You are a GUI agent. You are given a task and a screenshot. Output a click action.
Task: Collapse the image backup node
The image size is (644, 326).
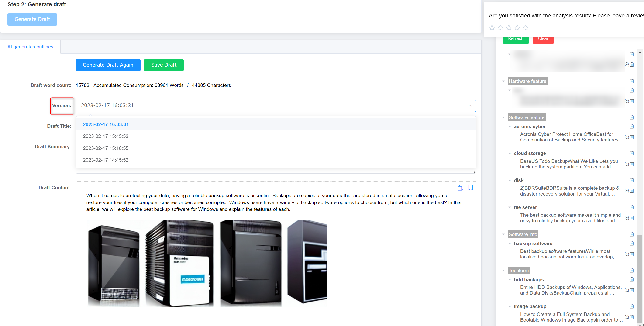[510, 306]
